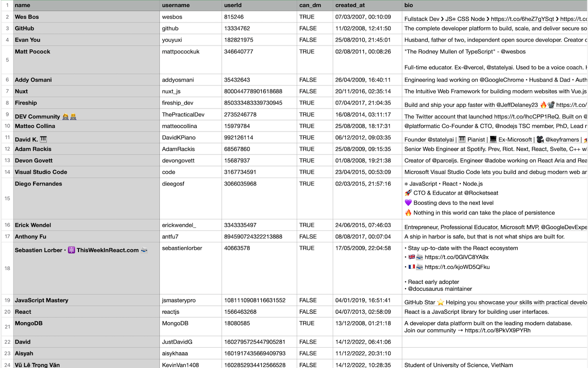This screenshot has width=588, height=368.
Task: Click the 'KevinVan1408' username cell
Action: click(191, 364)
